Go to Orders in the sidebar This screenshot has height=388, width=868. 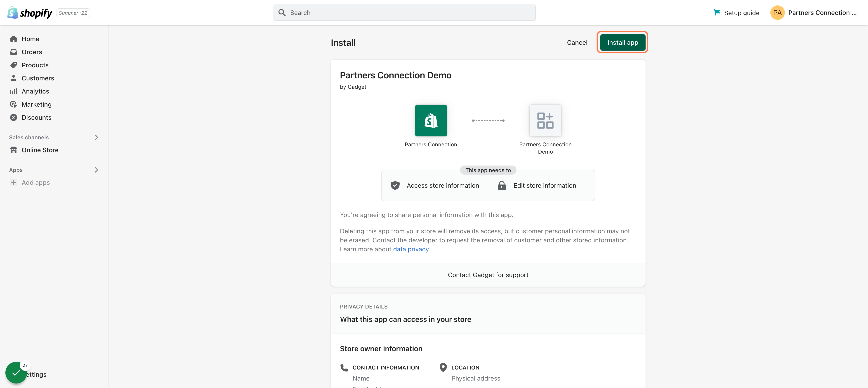pyautogui.click(x=32, y=52)
